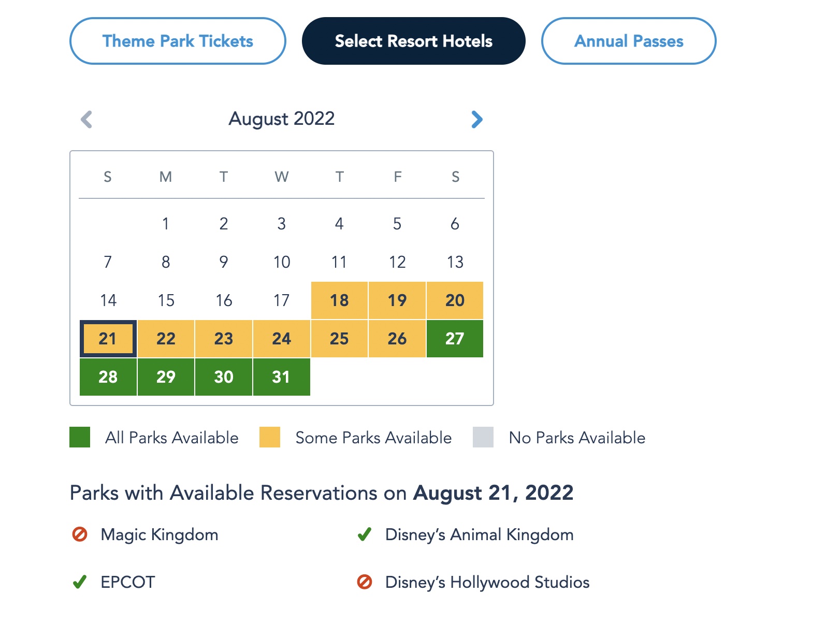Viewport: 840px width, 637px height.
Task: Switch to Theme Park Tickets tab
Action: [178, 41]
